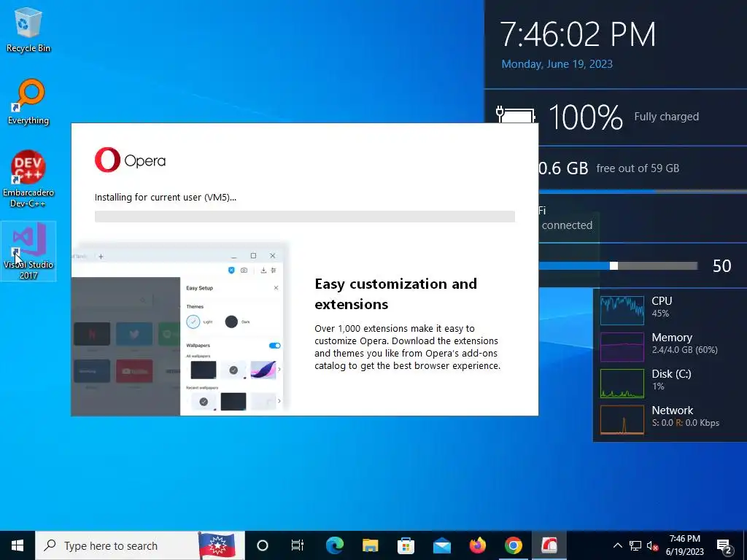Screen dimensions: 747x560
Task: Click the large 7:46:02 PM widget clock
Action: tap(578, 34)
